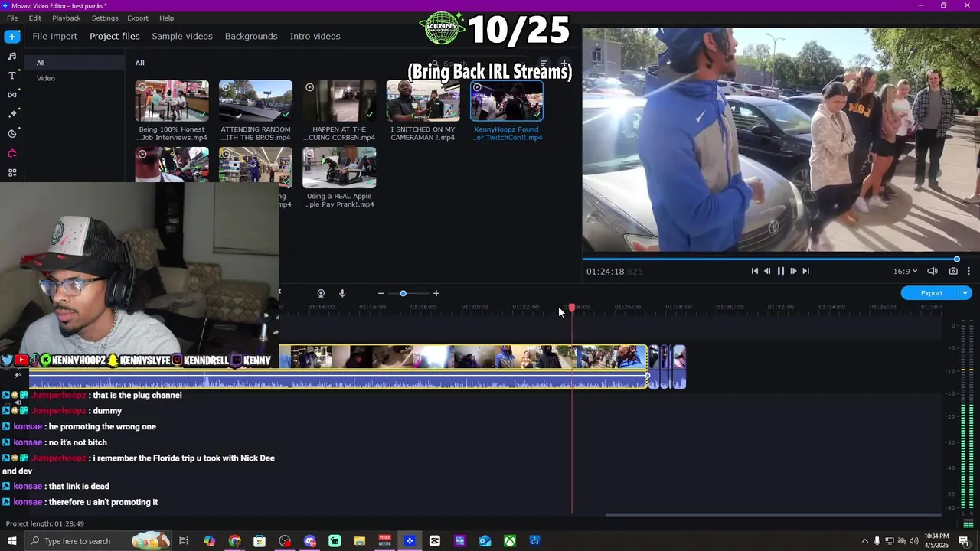Skip to next clip in player
The image size is (980, 551).
coord(805,271)
